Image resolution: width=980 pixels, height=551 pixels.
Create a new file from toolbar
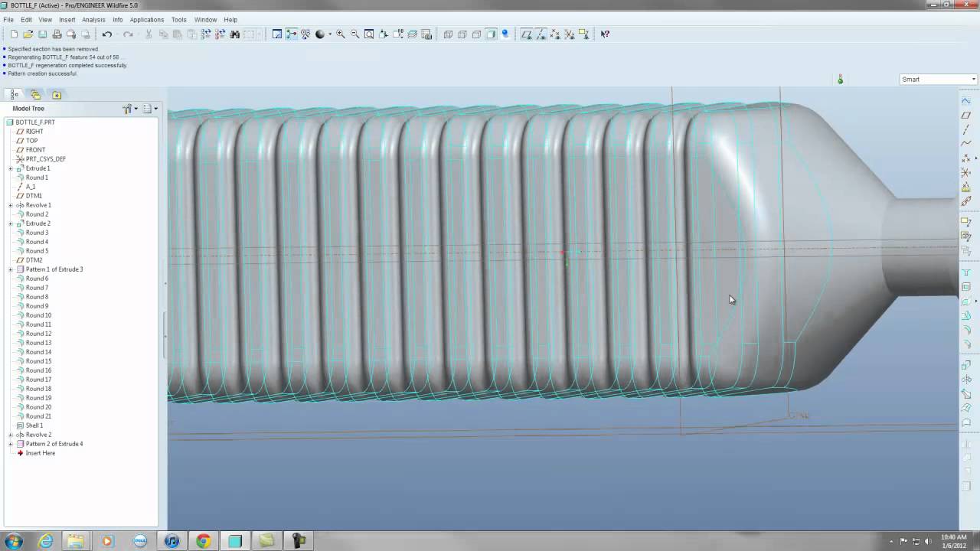14,34
